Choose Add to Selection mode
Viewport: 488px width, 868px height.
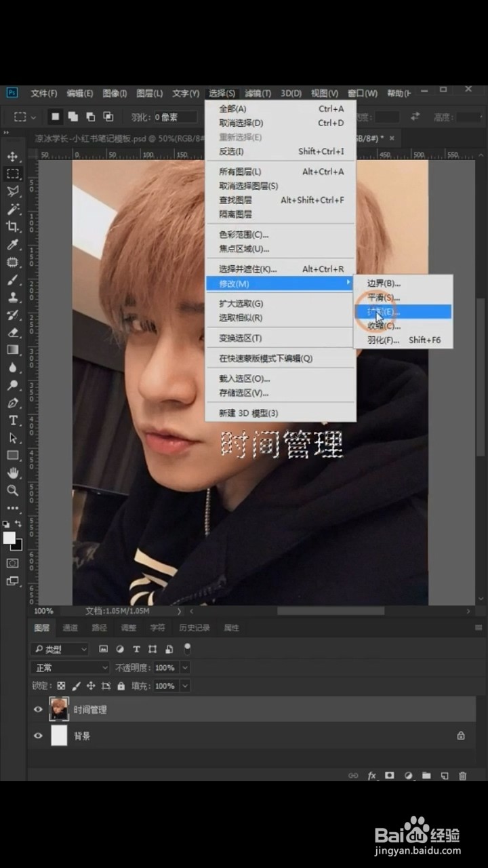[x=73, y=117]
